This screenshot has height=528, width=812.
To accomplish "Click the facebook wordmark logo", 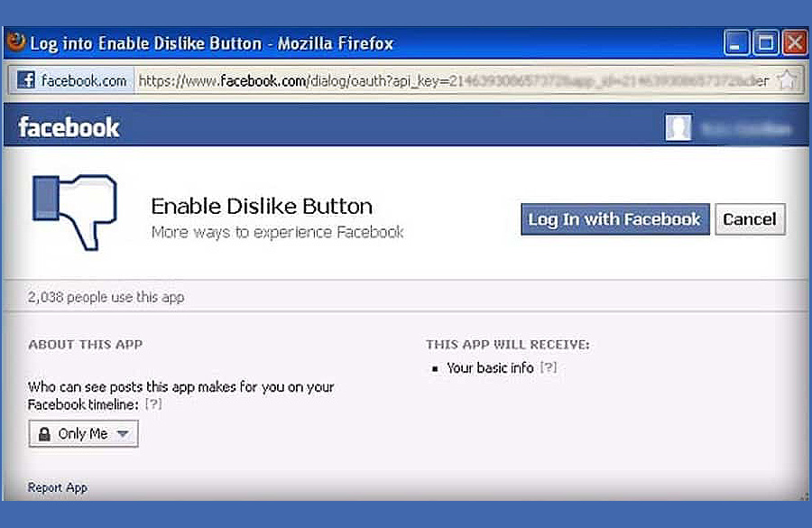I will click(x=69, y=126).
